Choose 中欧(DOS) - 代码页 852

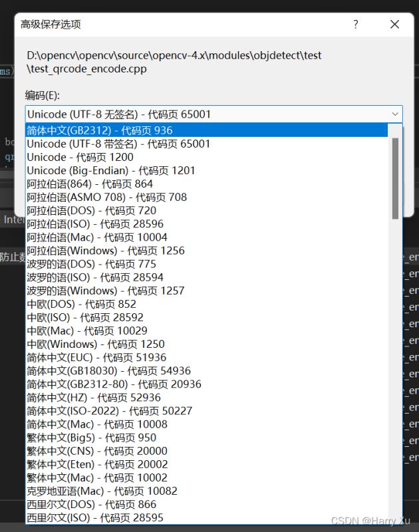tap(81, 304)
